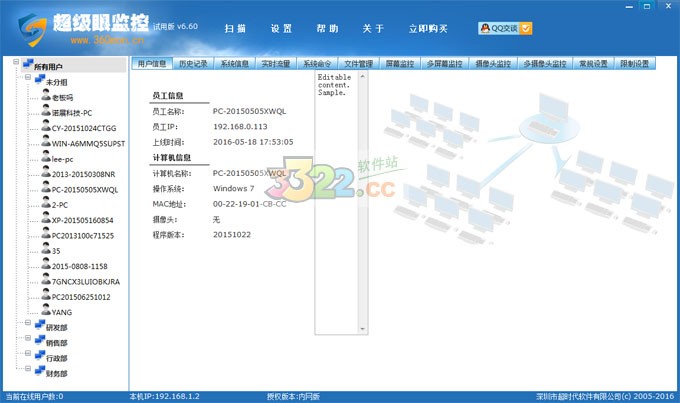This screenshot has width=680, height=403.
Task: Open the 扫描 menu
Action: pyautogui.click(x=235, y=29)
